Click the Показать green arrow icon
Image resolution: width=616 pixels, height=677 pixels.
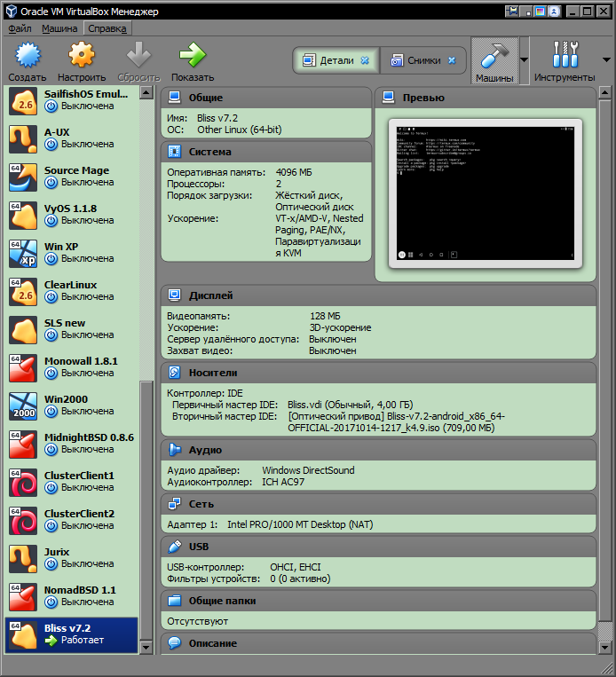pos(193,55)
